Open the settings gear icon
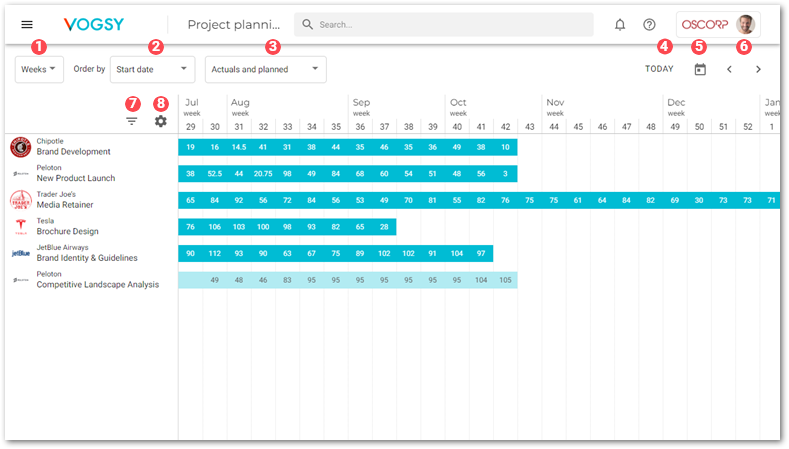 (161, 121)
